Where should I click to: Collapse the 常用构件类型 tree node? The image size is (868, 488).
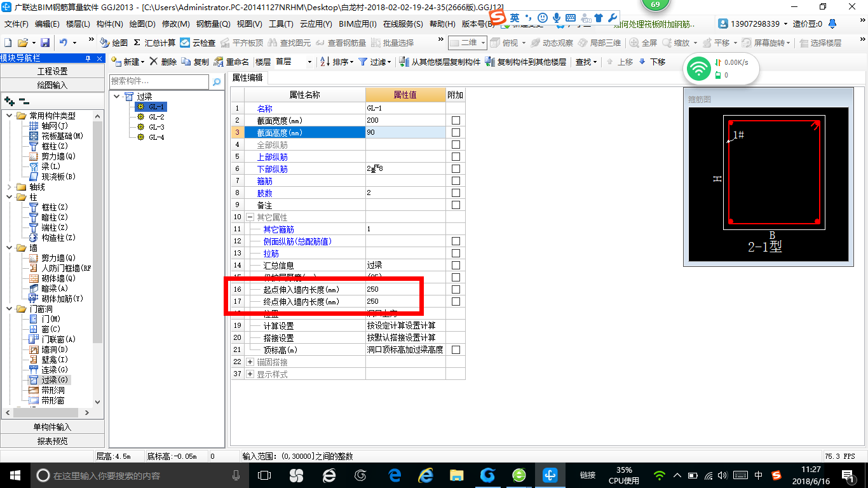click(9, 116)
